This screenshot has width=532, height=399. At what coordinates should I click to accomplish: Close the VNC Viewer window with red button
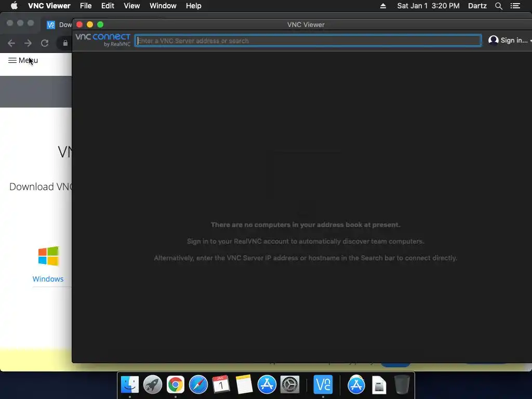pos(79,24)
